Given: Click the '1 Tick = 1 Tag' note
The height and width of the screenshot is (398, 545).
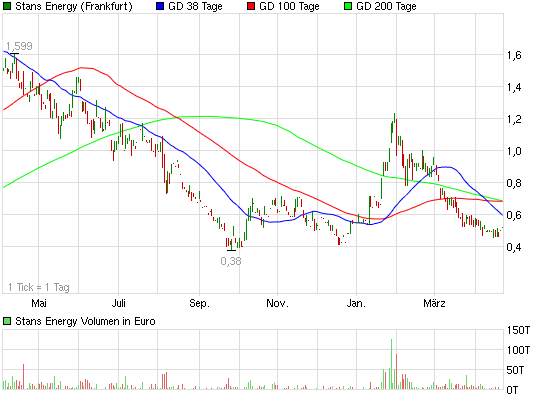Looking at the screenshot, I should coord(39,287).
